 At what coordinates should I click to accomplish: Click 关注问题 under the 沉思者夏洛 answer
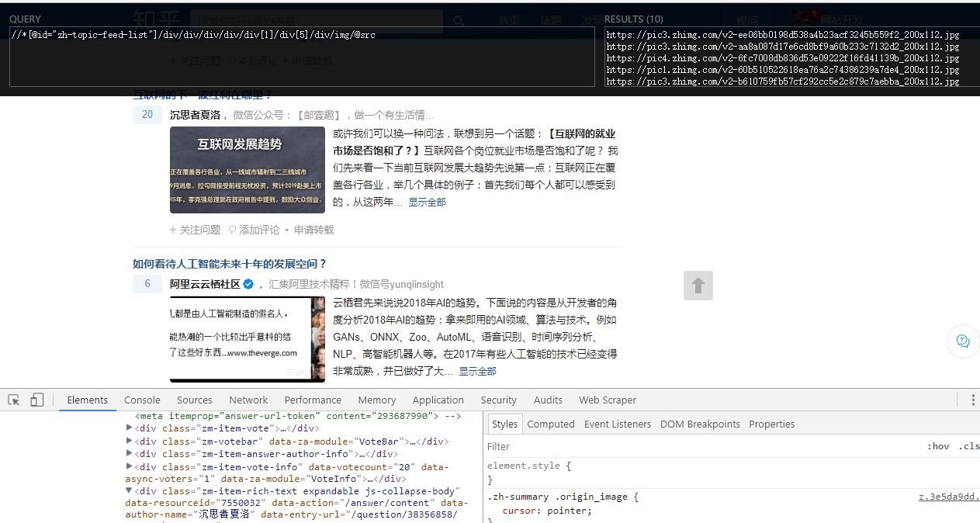click(196, 230)
